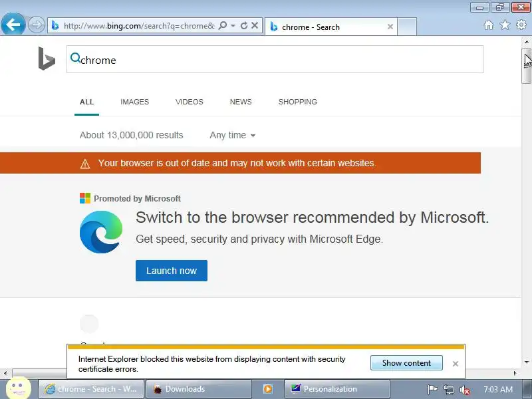Expand the 'Any time' date filter
The image size is (532, 399).
coord(232,135)
